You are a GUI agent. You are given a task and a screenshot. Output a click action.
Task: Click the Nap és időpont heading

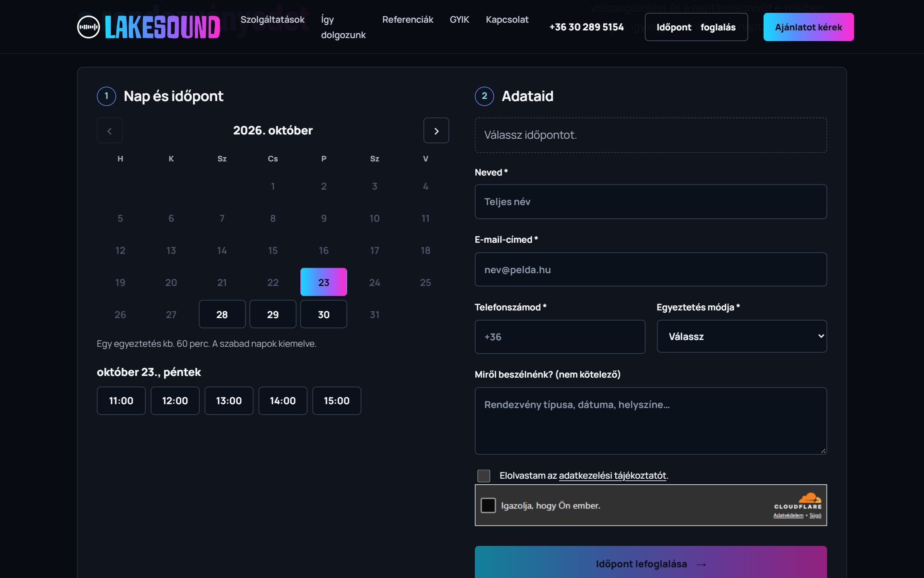coord(173,96)
